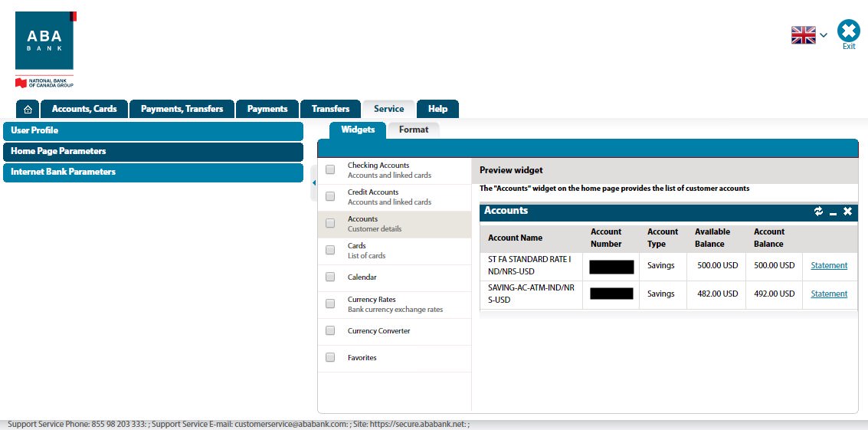
Task: Open Statement for SAVING-AC-ATM account
Action: coord(829,294)
